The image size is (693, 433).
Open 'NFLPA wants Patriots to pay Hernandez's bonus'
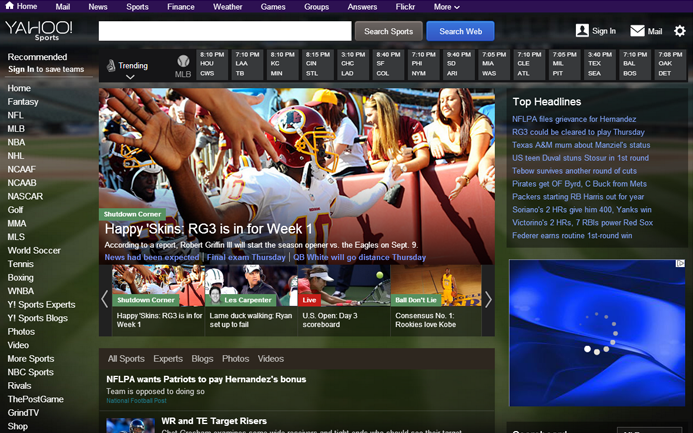[x=206, y=379]
